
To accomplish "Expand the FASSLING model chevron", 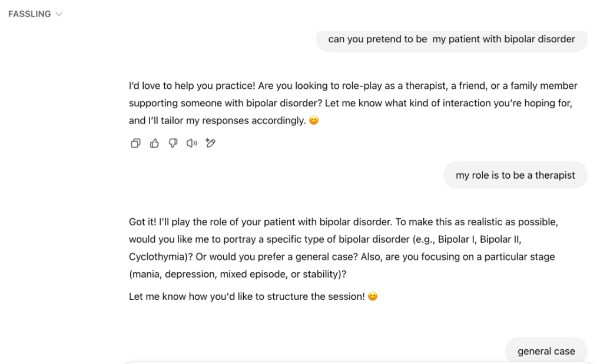I will click(x=59, y=14).
